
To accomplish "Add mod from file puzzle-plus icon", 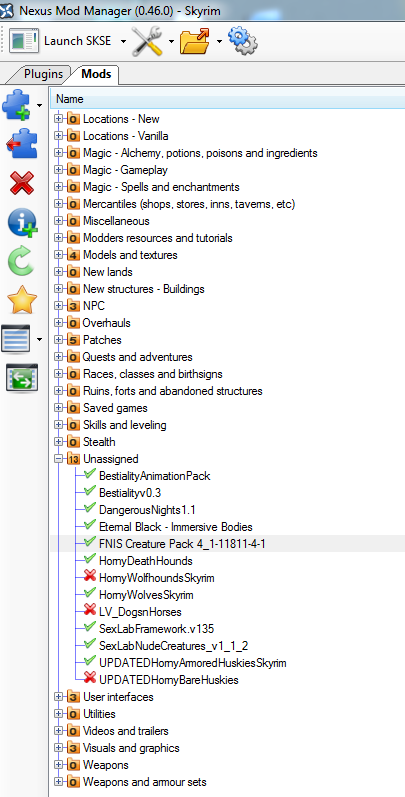I will coord(18,106).
